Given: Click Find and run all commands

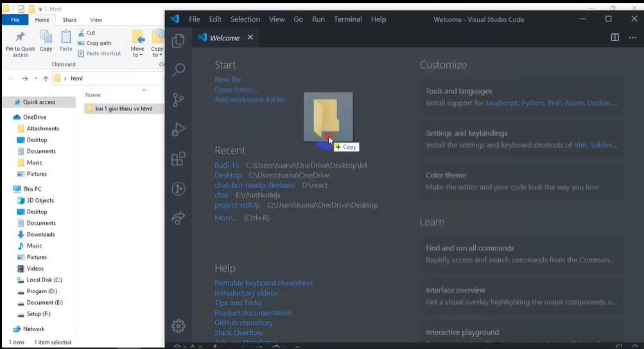Looking at the screenshot, I should [522, 254].
